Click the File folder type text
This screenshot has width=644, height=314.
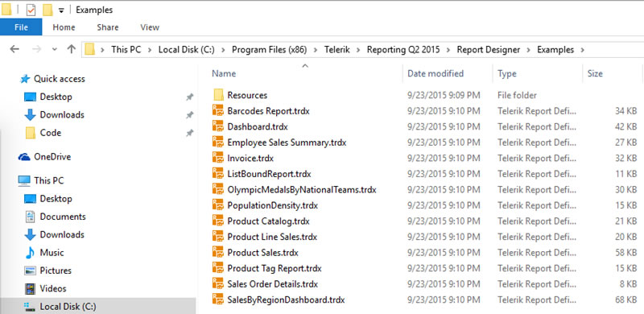517,95
